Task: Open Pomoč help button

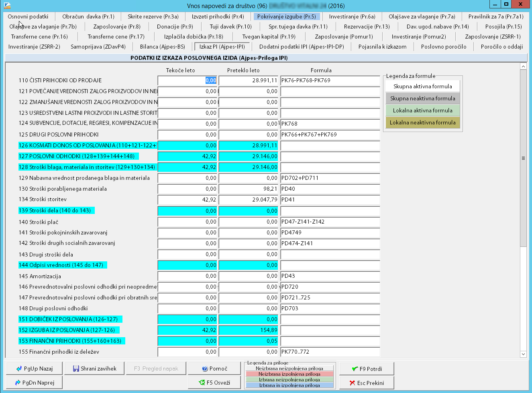Action: pyautogui.click(x=214, y=369)
